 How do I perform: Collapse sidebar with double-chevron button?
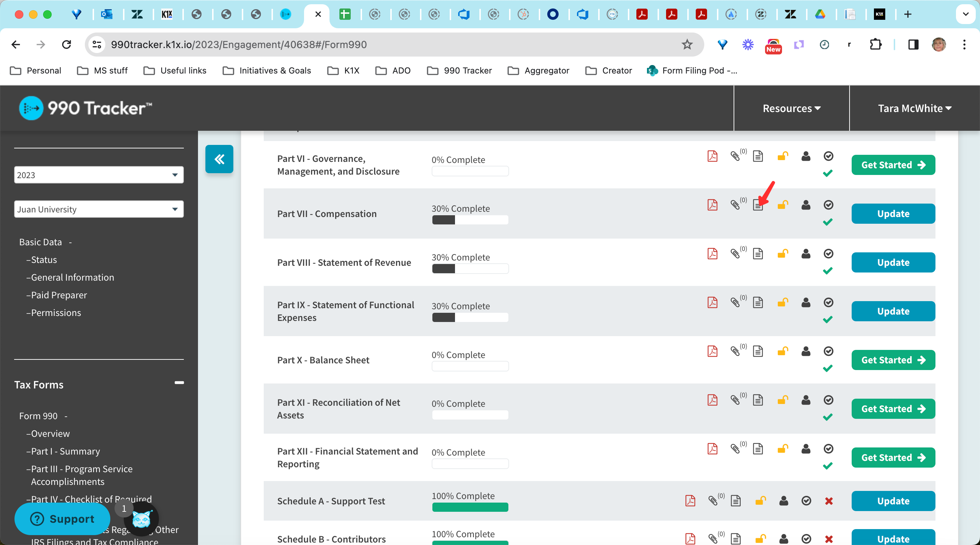[x=219, y=159]
